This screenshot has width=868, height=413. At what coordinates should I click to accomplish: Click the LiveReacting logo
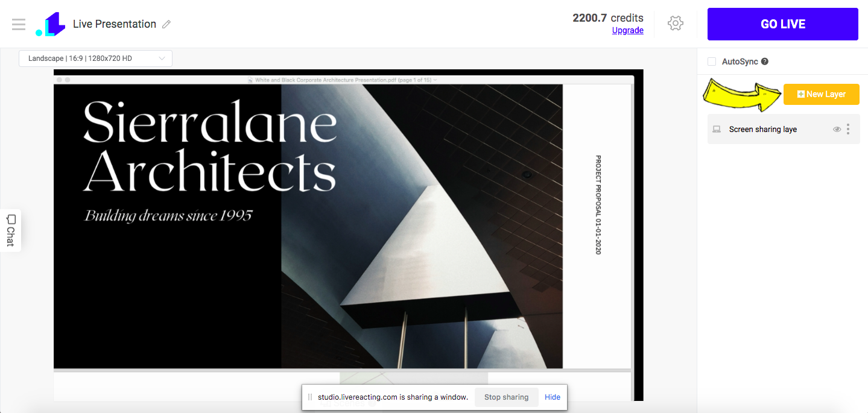pyautogui.click(x=50, y=24)
